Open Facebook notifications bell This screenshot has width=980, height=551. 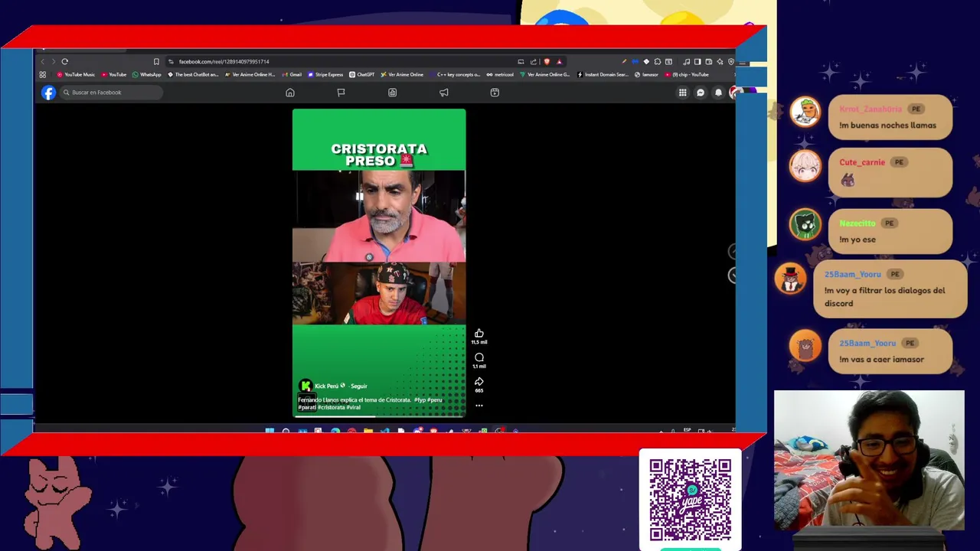[718, 93]
